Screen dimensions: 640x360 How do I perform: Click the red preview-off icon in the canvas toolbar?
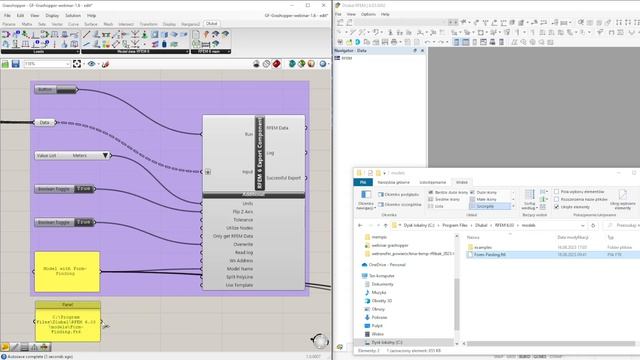coord(277,64)
